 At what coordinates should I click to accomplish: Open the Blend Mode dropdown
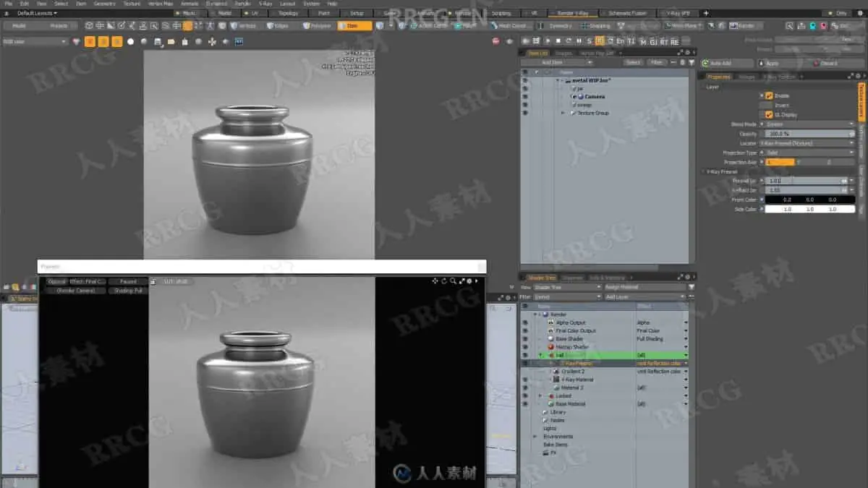(809, 124)
